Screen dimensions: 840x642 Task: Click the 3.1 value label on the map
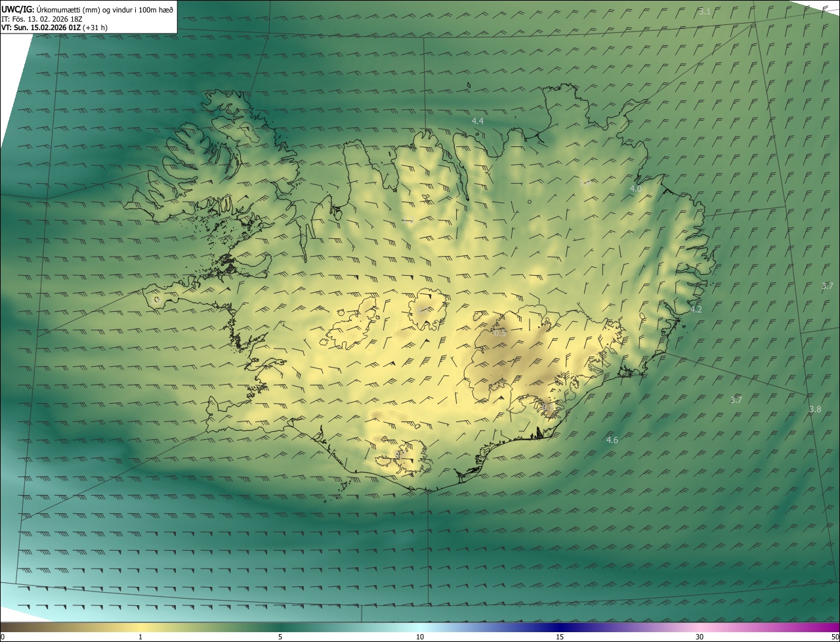point(704,12)
